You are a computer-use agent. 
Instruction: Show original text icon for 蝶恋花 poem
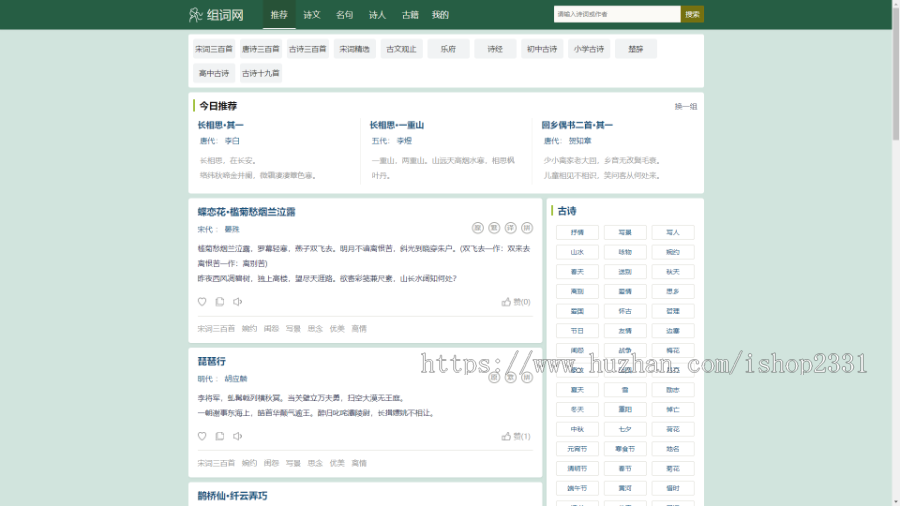click(x=478, y=228)
